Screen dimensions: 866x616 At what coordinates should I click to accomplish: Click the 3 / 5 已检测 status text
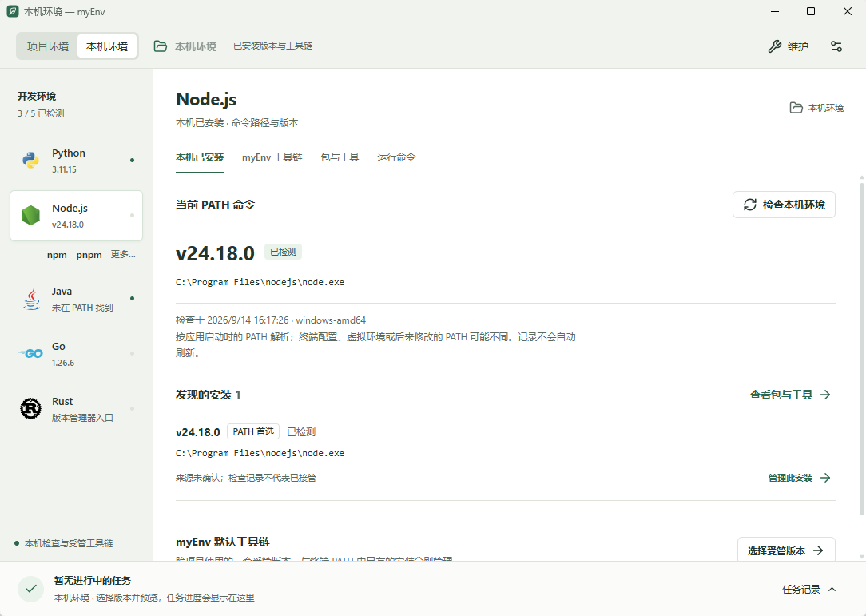click(x=40, y=113)
